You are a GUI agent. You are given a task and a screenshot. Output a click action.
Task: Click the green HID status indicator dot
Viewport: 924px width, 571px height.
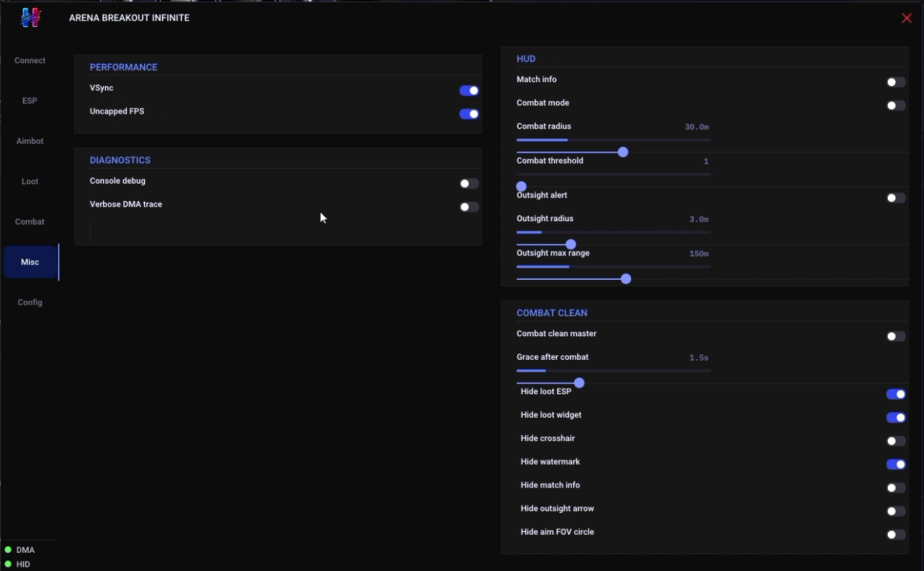pyautogui.click(x=8, y=564)
